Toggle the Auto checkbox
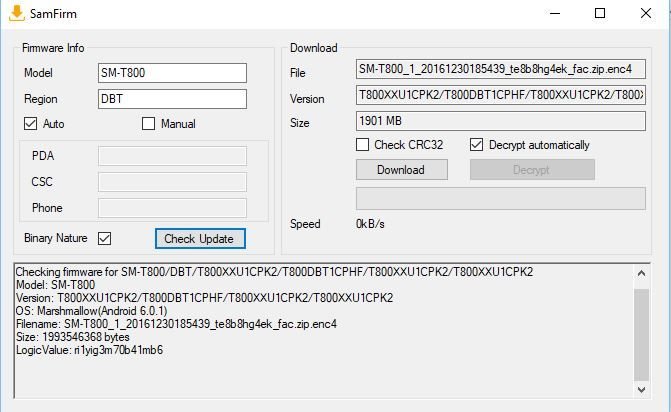The height and width of the screenshot is (412, 671). pos(30,124)
